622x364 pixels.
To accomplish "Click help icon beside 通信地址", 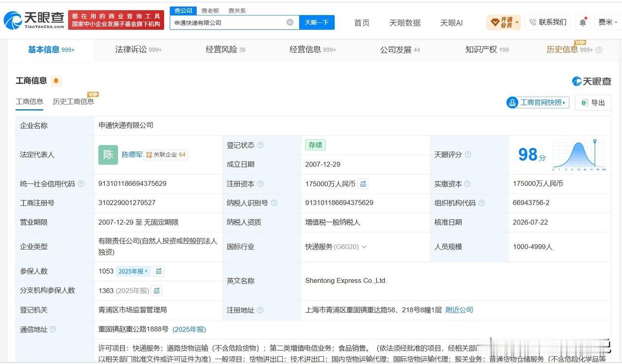I will click(x=53, y=329).
